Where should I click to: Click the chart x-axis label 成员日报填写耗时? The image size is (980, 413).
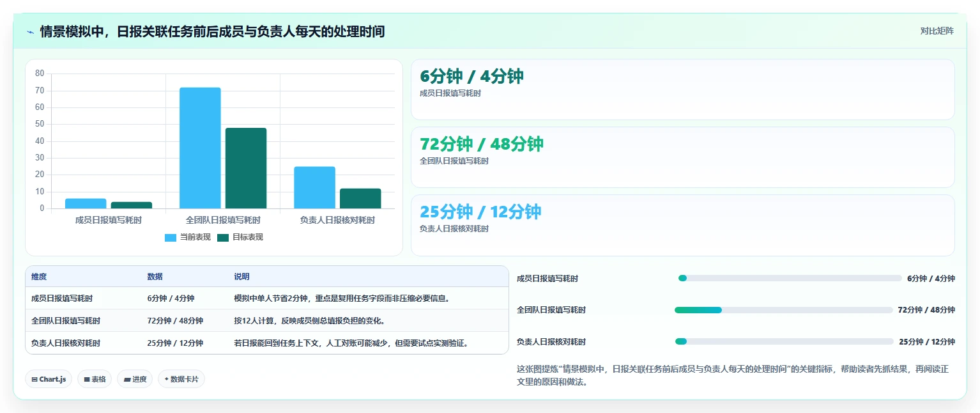tap(109, 220)
